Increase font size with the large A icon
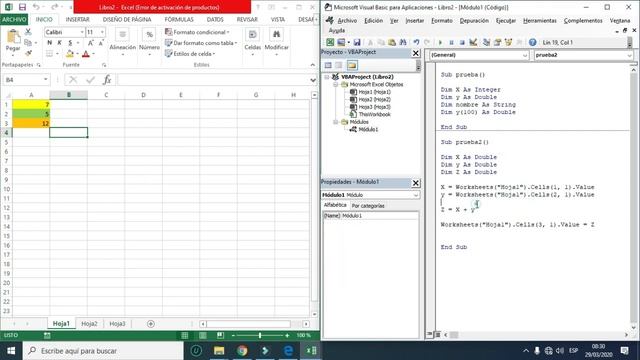Image resolution: width=640 pixels, height=360 pixels. [x=91, y=43]
